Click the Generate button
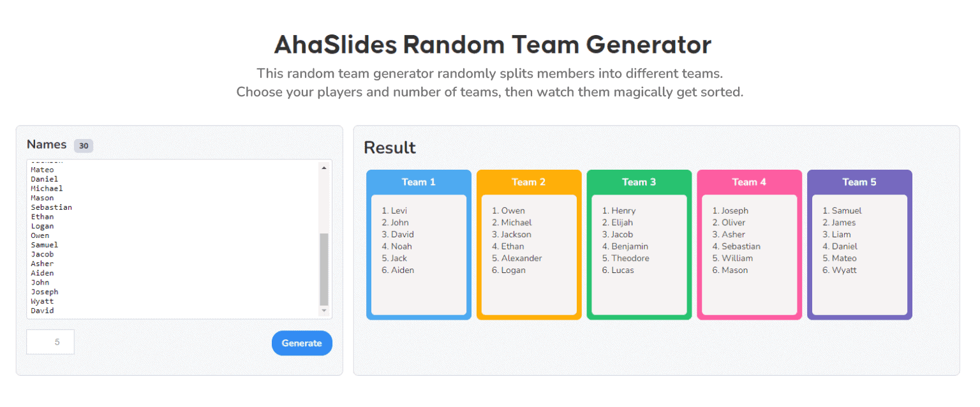Viewport: 980px width, 407px height. tap(302, 343)
